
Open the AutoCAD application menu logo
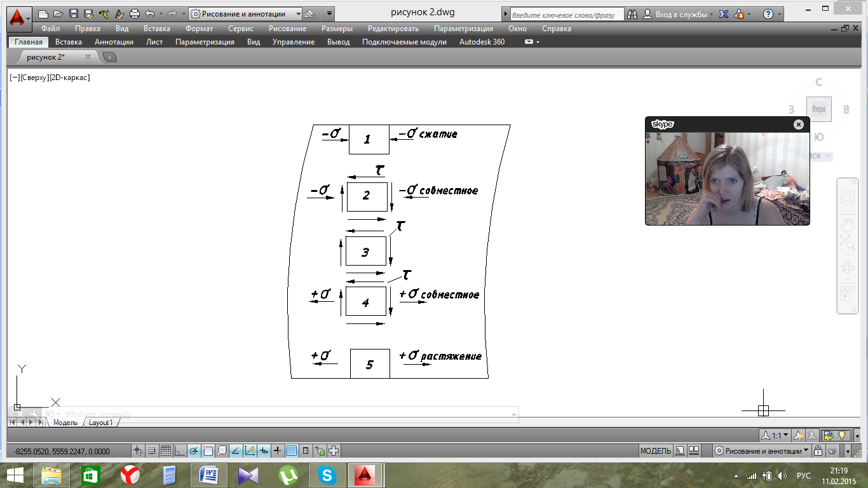pyautogui.click(x=19, y=18)
